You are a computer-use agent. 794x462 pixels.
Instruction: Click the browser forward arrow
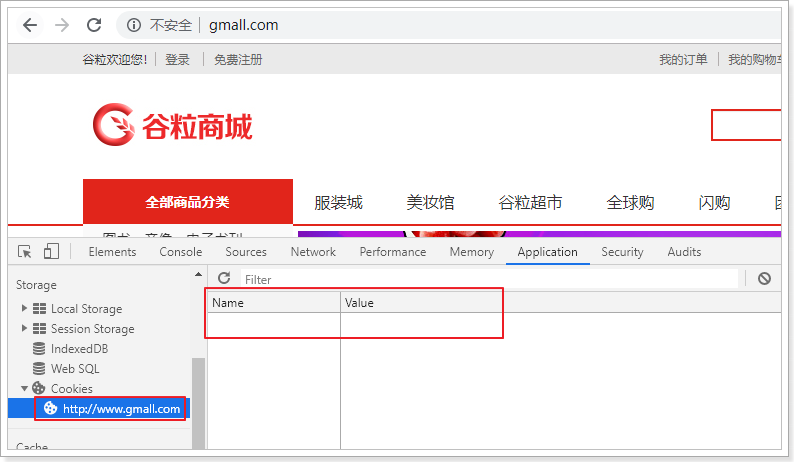62,25
